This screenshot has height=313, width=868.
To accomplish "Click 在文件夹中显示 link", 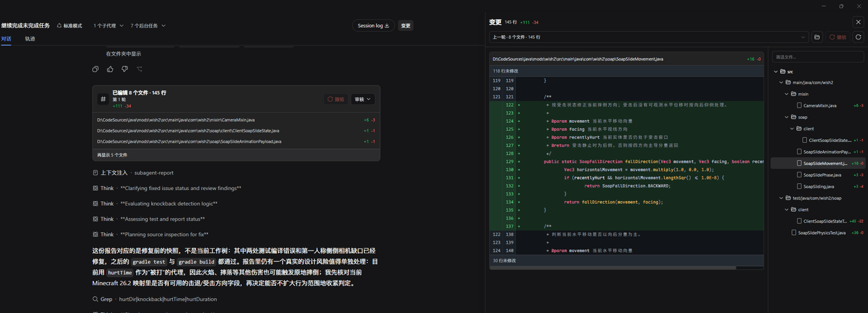I will click(x=123, y=54).
